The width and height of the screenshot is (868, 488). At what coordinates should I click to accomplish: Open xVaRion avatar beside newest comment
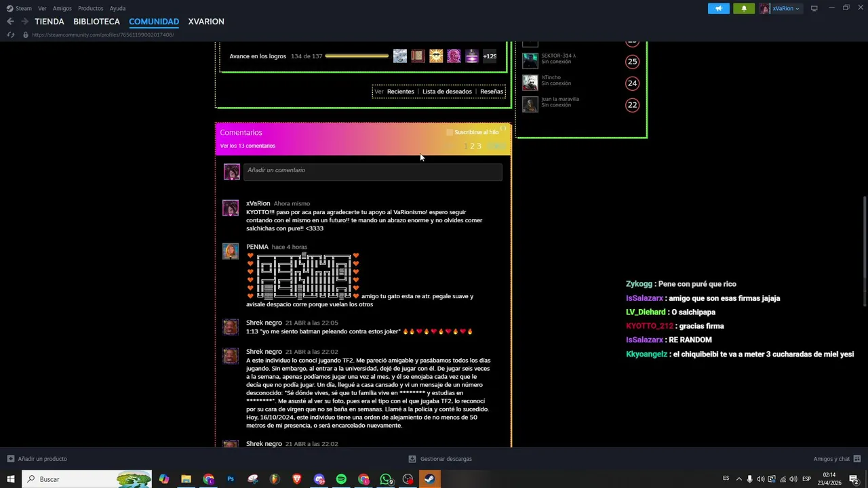(x=231, y=207)
